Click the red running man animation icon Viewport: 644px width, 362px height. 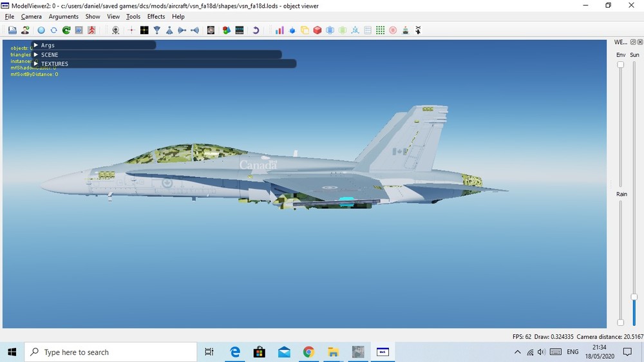coord(91,30)
